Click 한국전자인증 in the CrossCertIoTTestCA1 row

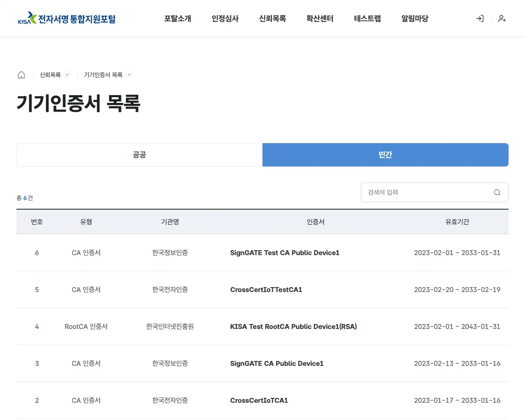coord(170,290)
